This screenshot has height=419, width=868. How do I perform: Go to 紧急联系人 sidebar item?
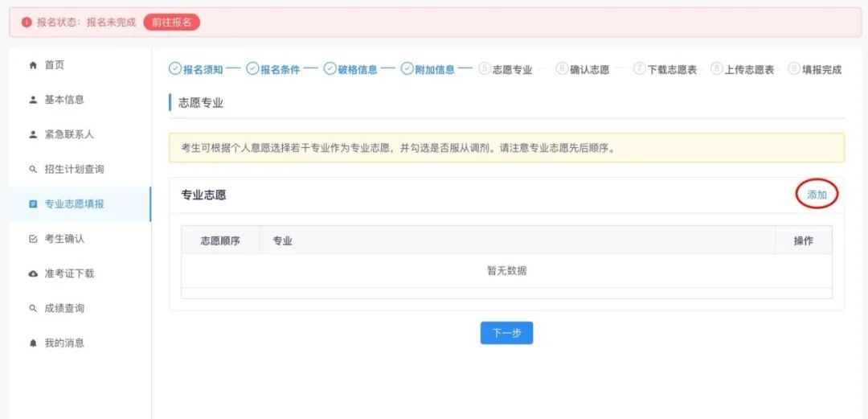point(80,134)
